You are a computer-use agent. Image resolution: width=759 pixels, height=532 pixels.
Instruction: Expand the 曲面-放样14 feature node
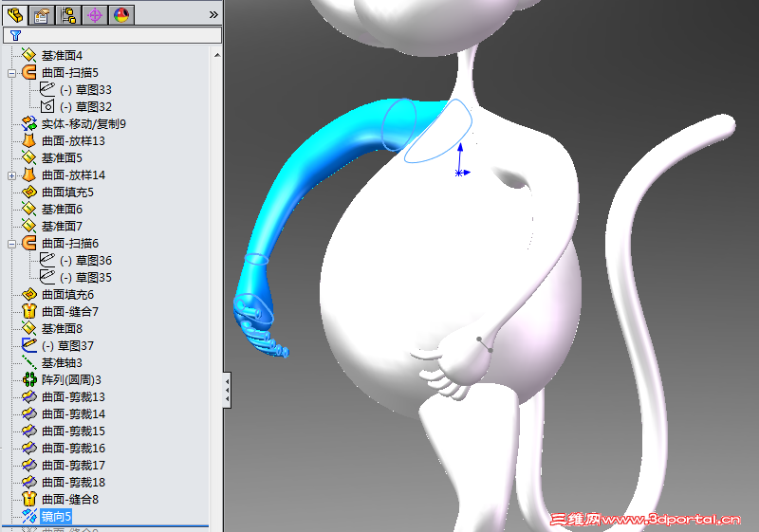click(11, 176)
